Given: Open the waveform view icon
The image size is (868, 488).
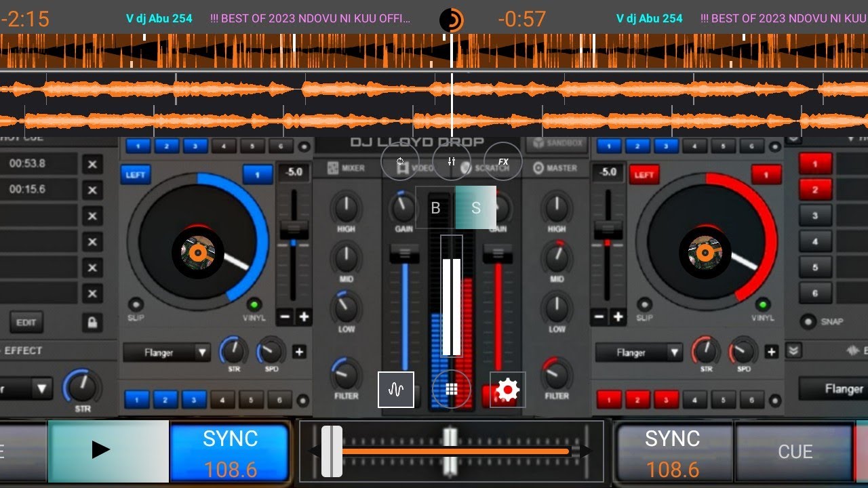Looking at the screenshot, I should [x=396, y=390].
